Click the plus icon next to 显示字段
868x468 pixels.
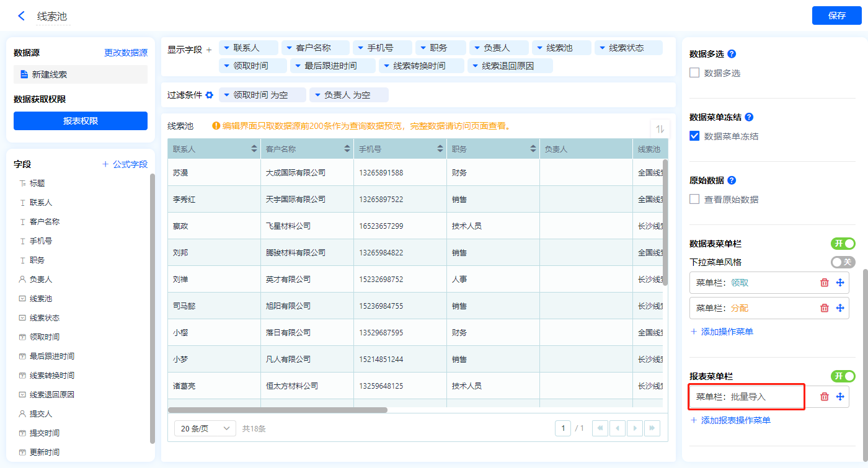tap(209, 50)
